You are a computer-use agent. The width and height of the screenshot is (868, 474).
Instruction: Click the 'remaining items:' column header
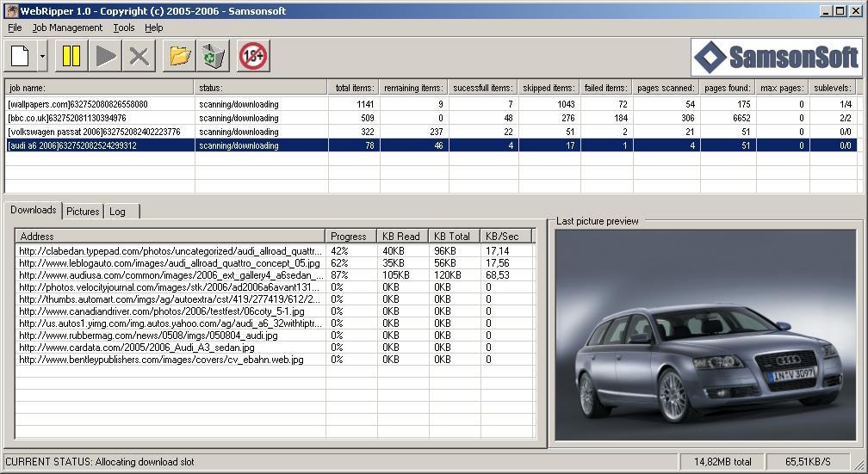(413, 88)
